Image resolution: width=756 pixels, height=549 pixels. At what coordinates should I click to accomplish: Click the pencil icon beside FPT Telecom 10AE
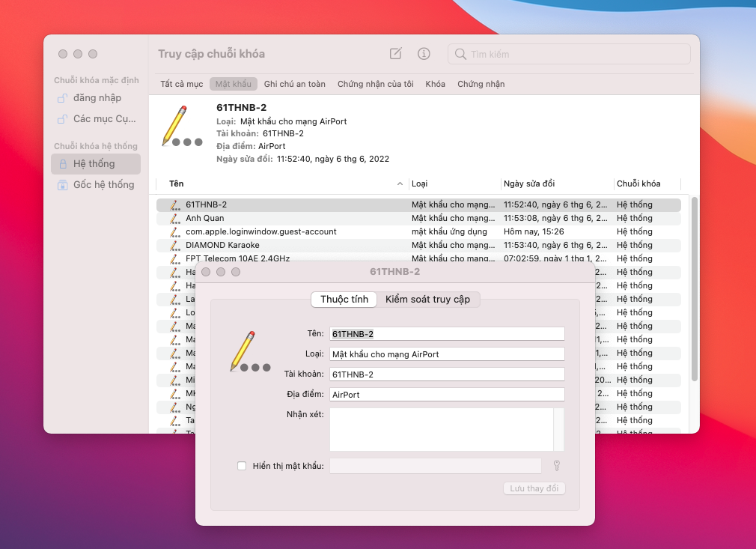(175, 258)
